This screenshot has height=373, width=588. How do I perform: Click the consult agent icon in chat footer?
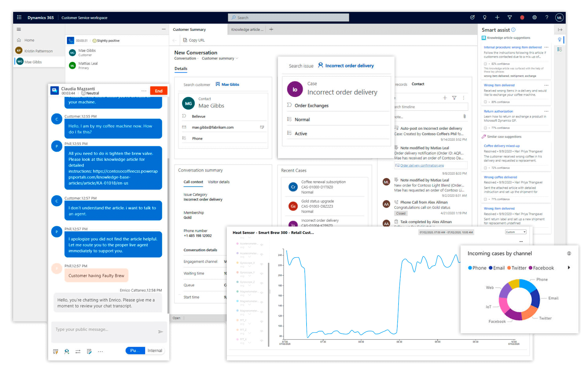coord(67,351)
